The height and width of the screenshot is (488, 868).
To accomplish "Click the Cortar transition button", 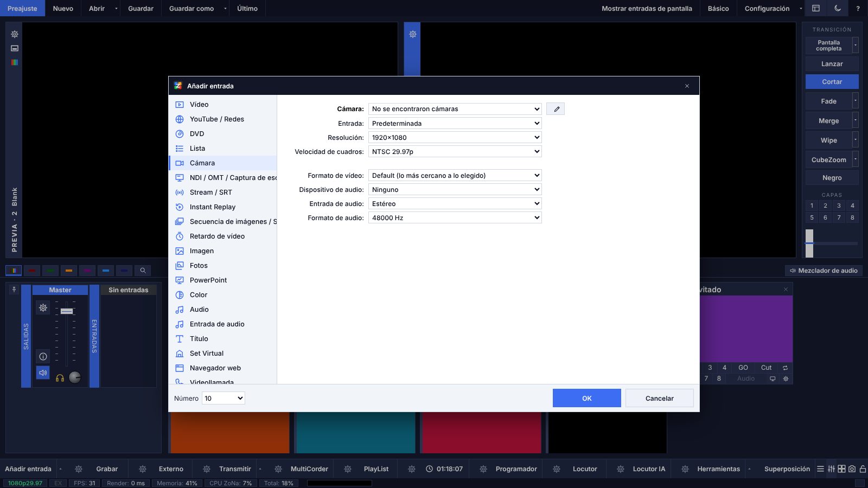I will 832,82.
